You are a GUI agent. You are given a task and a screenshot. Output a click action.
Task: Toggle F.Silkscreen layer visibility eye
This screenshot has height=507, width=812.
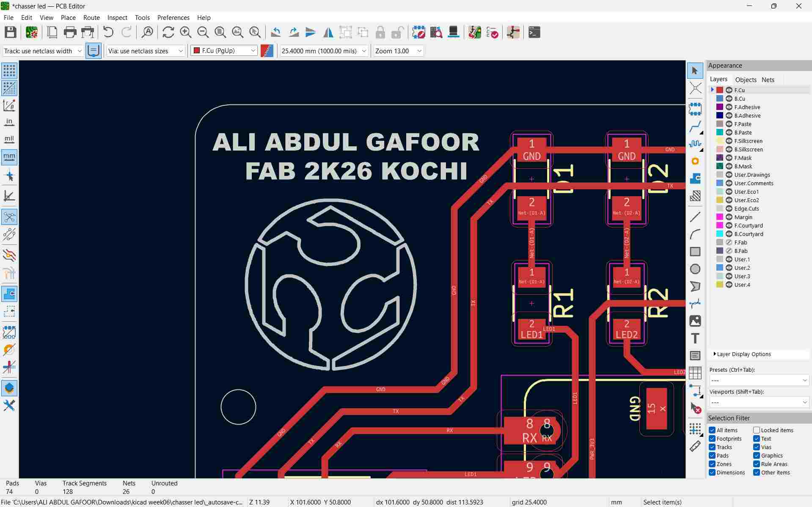729,141
